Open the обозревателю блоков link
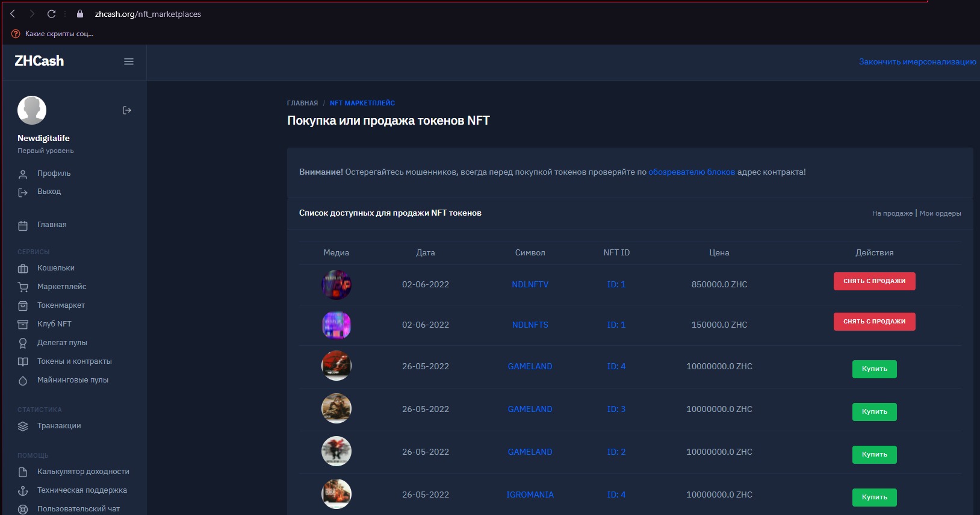Viewport: 980px width, 515px height. [x=691, y=172]
